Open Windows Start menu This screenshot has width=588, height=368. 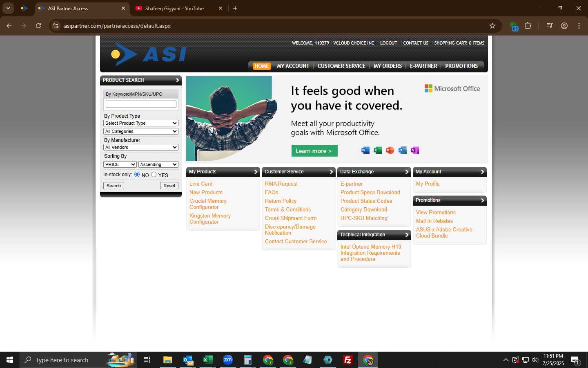(10, 360)
